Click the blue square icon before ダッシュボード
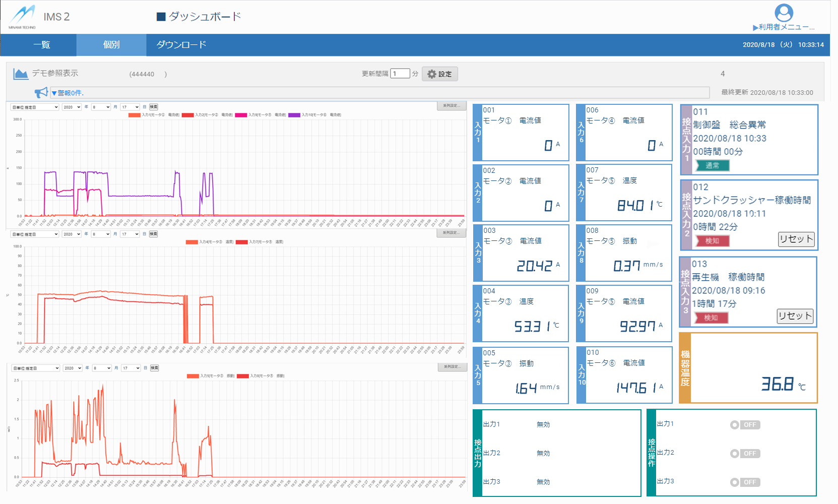The height and width of the screenshot is (504, 838). click(161, 17)
